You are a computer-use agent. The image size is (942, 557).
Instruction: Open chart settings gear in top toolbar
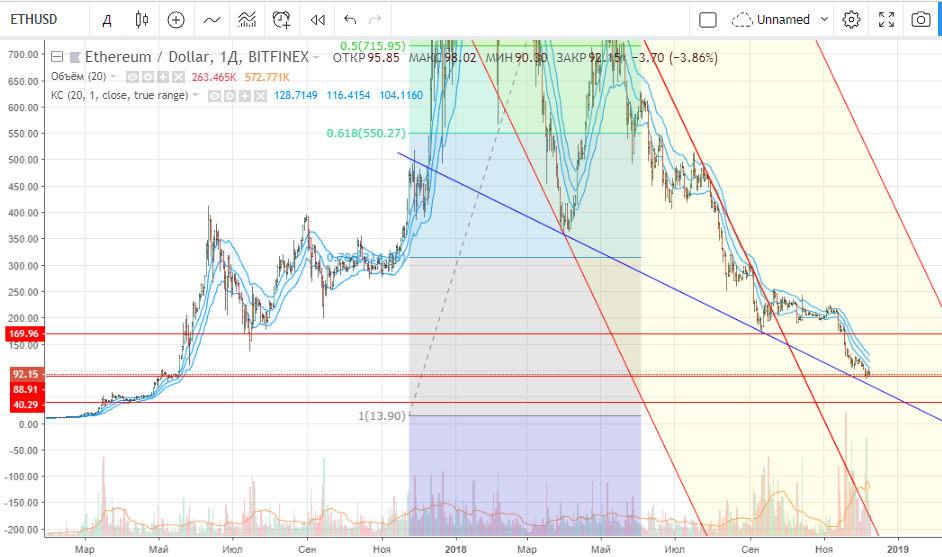(851, 19)
